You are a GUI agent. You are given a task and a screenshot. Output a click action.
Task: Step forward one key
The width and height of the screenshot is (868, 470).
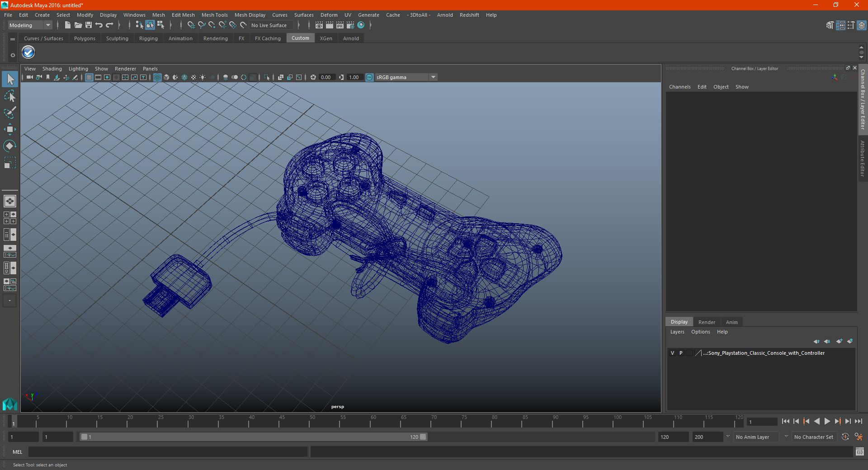pyautogui.click(x=837, y=421)
